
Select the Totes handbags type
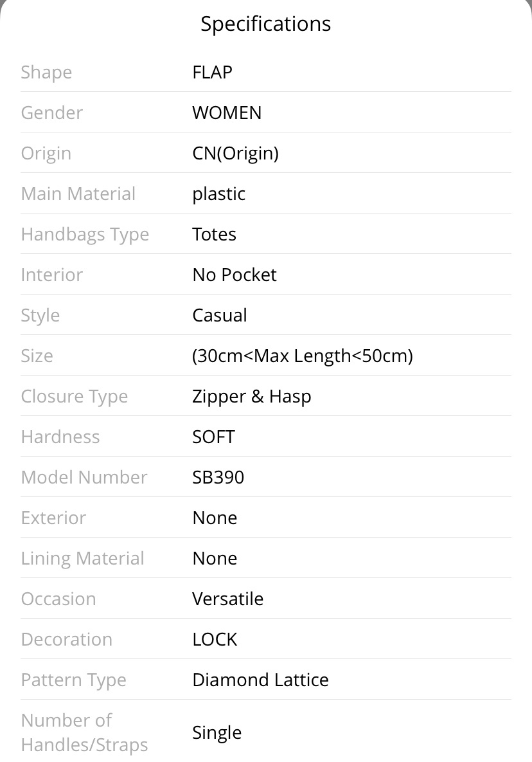[x=214, y=234]
